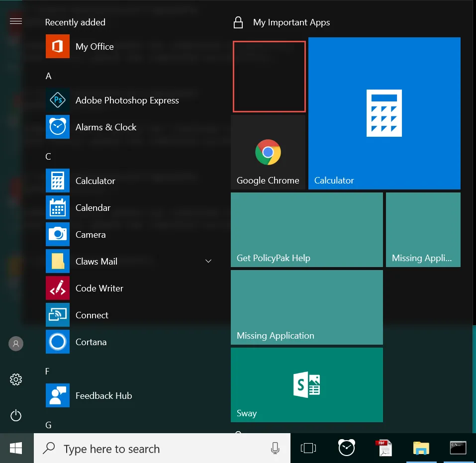Open the Connect app icon
Viewport: 476px width, 463px height.
tap(57, 315)
